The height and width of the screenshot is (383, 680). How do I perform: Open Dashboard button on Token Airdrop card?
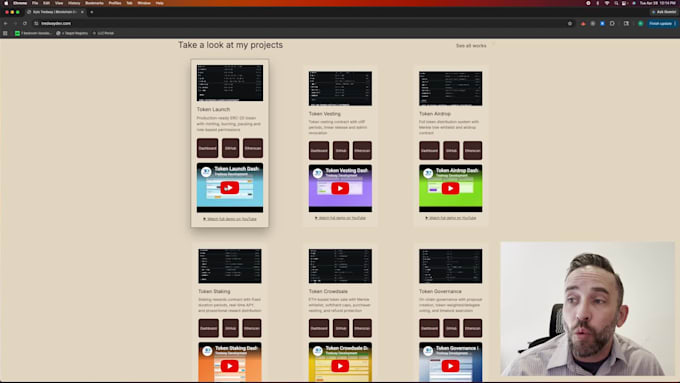(x=429, y=151)
